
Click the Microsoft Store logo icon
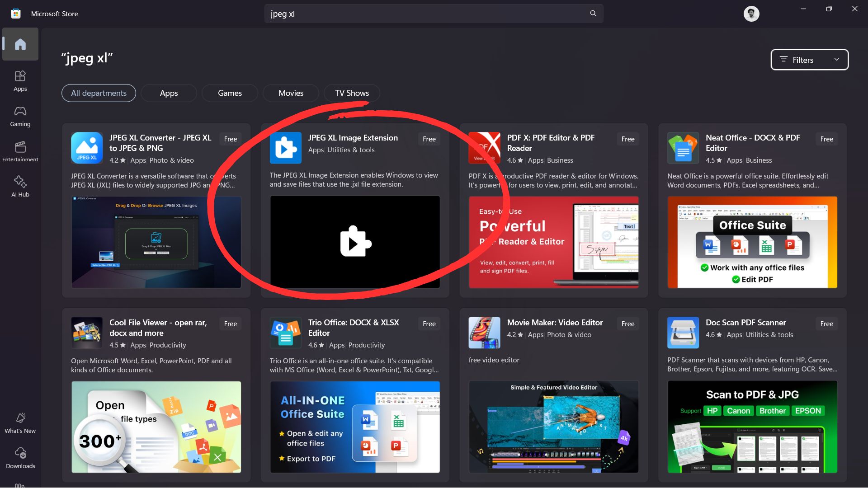[x=16, y=14]
